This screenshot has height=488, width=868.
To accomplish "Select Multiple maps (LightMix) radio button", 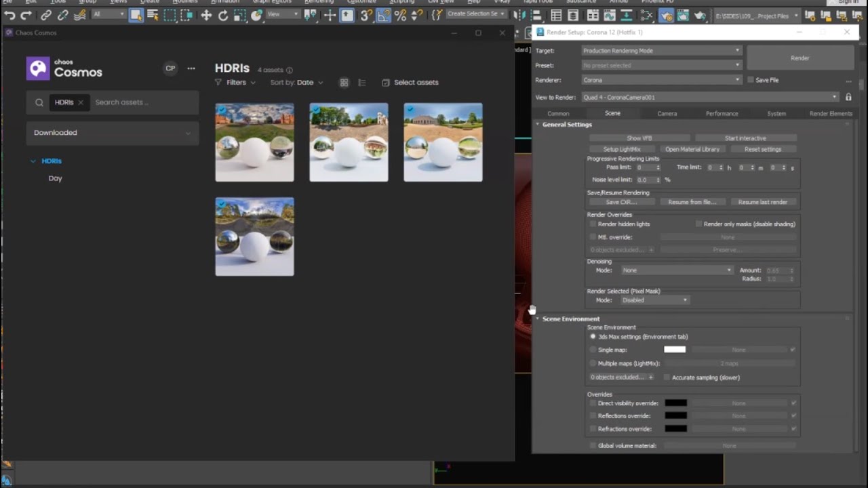I will point(593,363).
